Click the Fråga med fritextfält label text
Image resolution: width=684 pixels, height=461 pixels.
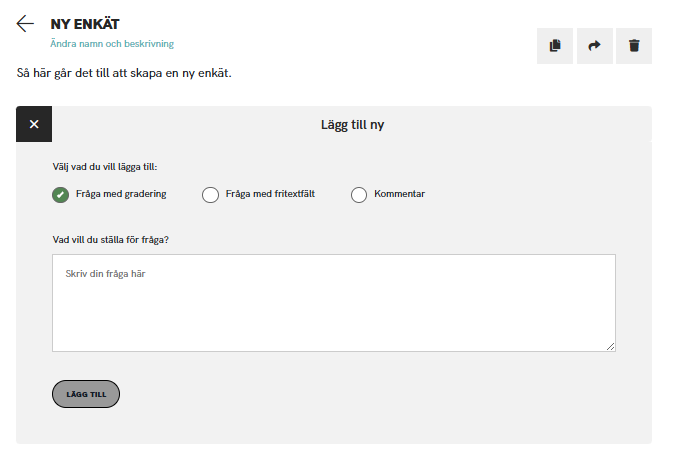click(270, 194)
